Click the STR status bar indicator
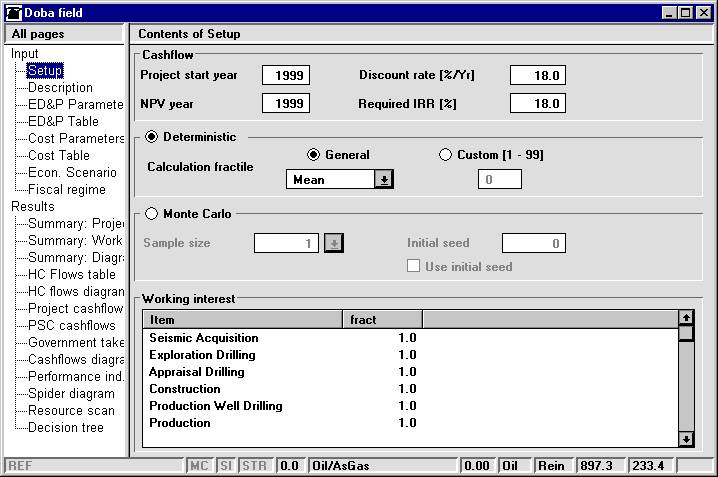 255,466
